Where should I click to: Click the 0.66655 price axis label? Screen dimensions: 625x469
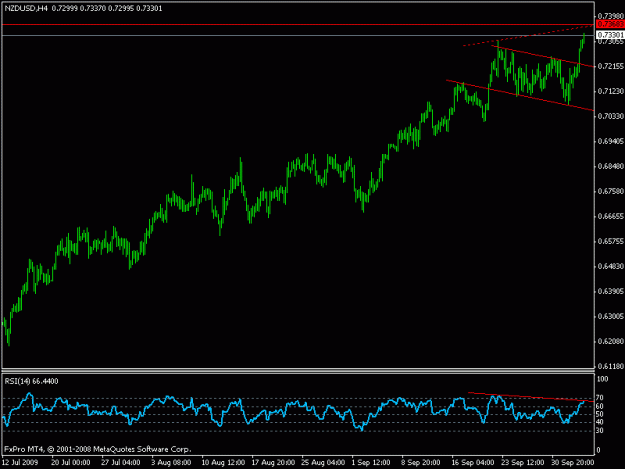tap(611, 216)
